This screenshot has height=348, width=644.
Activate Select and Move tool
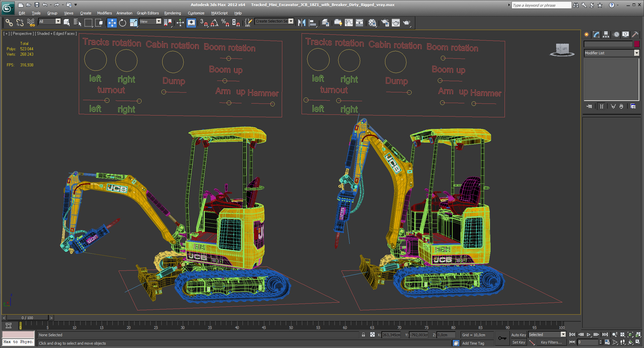(112, 23)
